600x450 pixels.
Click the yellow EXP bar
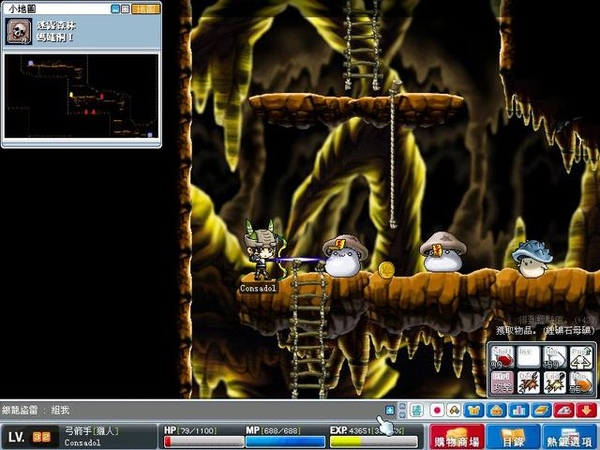373,442
